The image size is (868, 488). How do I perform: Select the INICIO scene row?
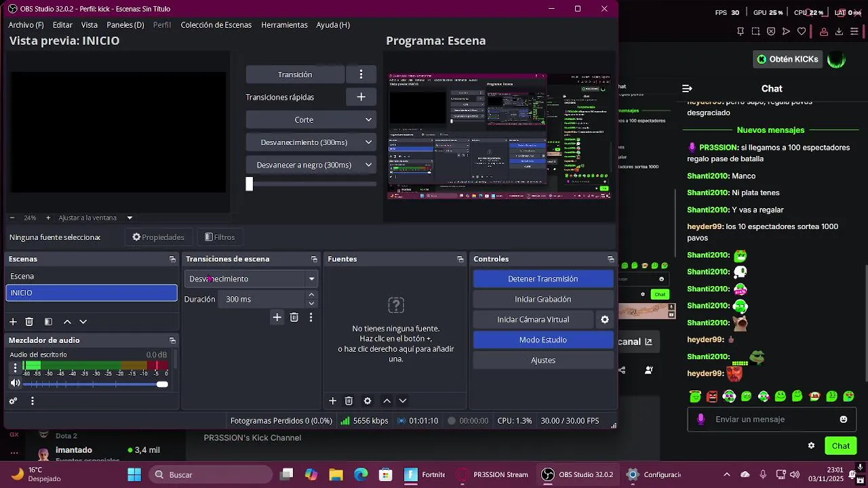point(92,293)
